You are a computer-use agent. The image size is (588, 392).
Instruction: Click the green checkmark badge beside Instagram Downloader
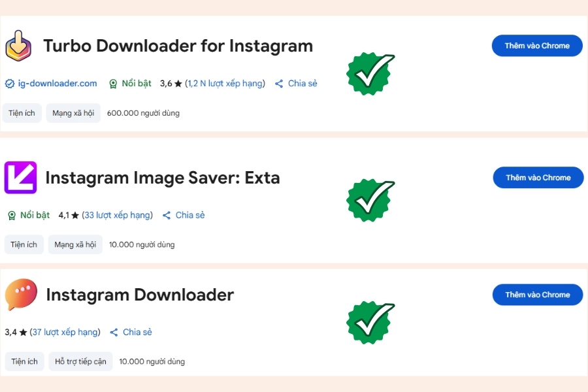coord(370,323)
